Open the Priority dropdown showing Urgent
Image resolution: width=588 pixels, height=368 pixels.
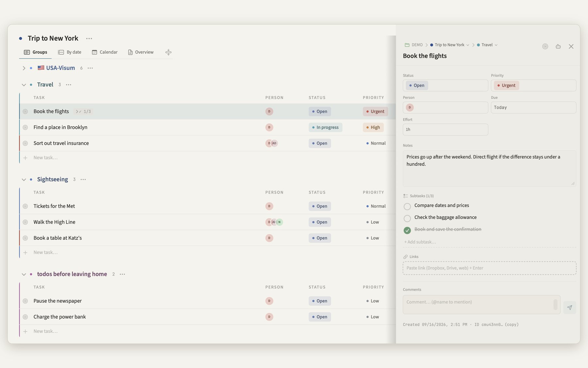(533, 85)
